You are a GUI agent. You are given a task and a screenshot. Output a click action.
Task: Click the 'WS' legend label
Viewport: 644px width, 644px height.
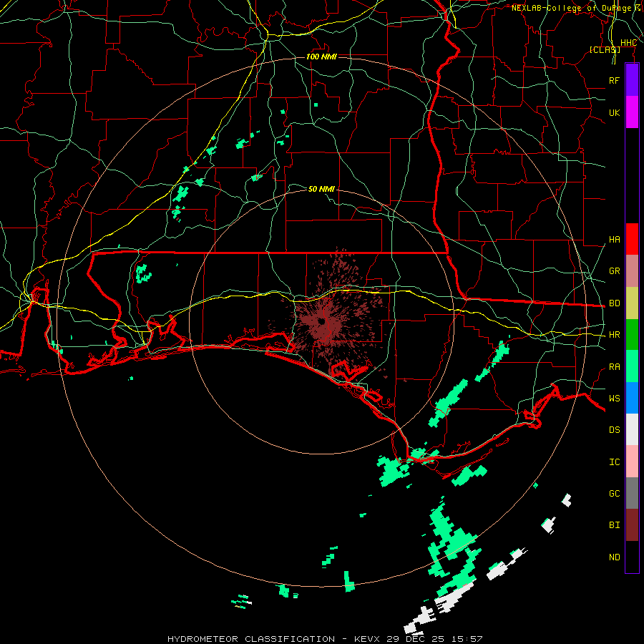614,399
